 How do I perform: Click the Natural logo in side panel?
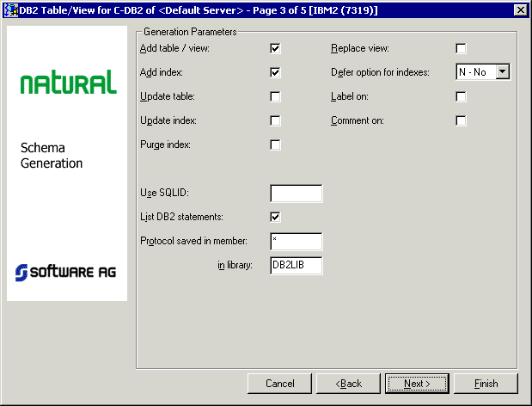[x=68, y=83]
